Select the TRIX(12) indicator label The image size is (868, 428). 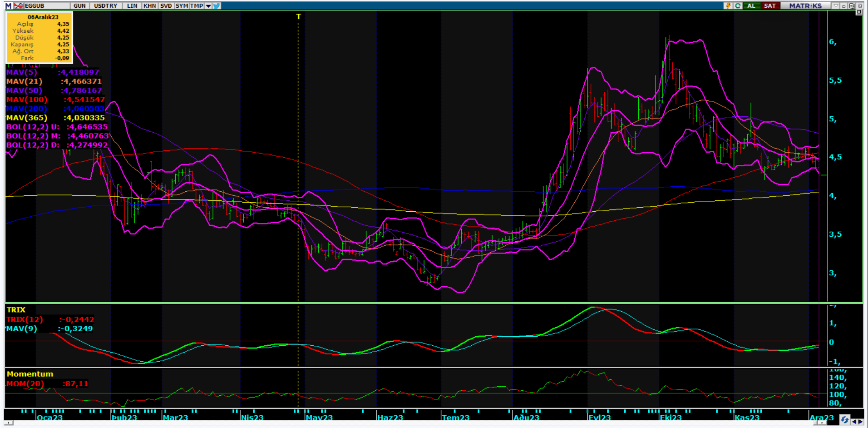25,319
